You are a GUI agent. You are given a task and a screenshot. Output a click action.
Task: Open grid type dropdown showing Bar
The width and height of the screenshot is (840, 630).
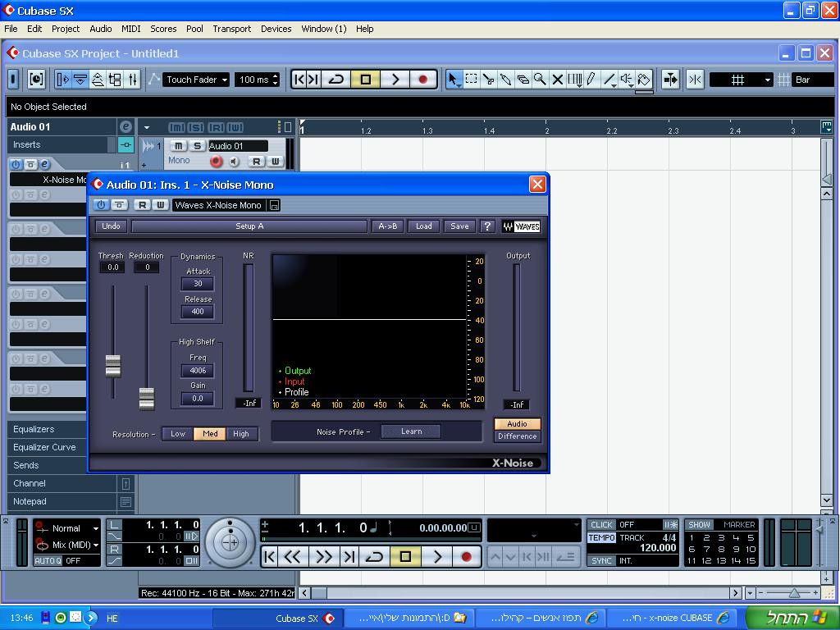point(812,80)
